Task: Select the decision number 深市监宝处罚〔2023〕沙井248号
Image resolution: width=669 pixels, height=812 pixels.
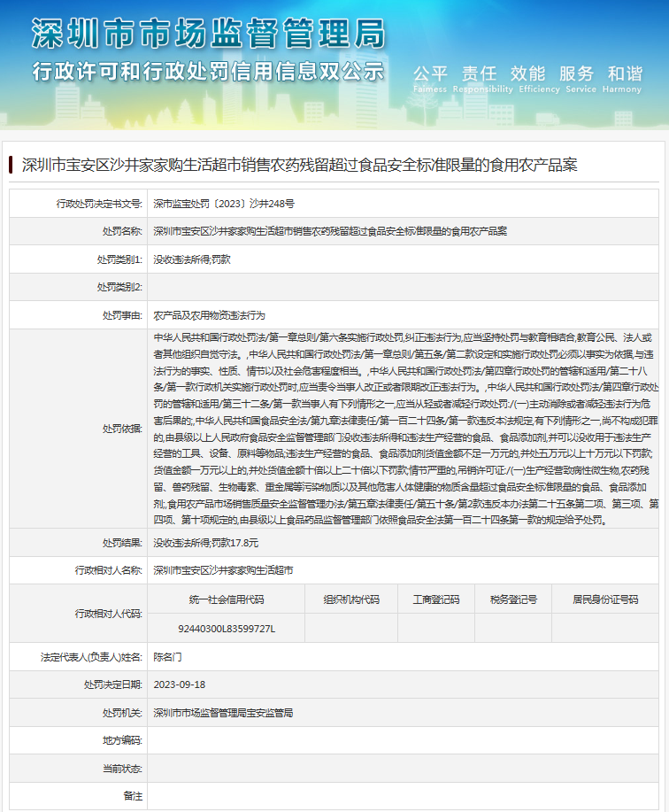Action: point(224,204)
